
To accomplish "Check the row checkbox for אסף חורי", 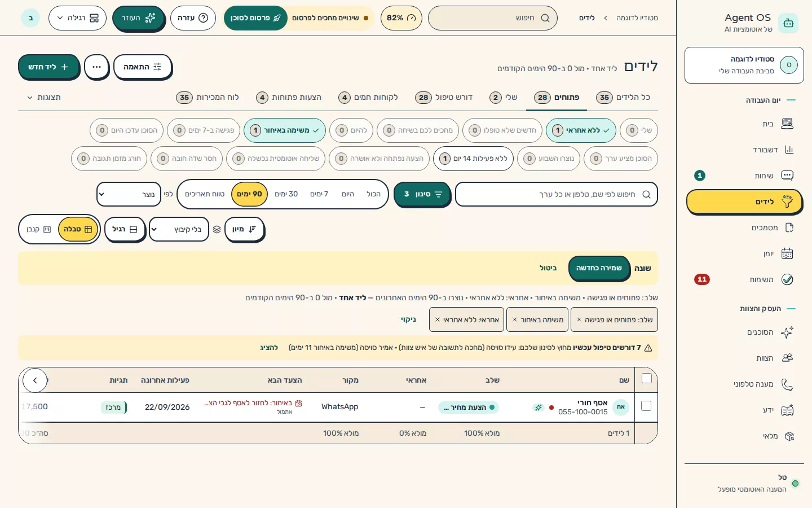I will pyautogui.click(x=646, y=406).
